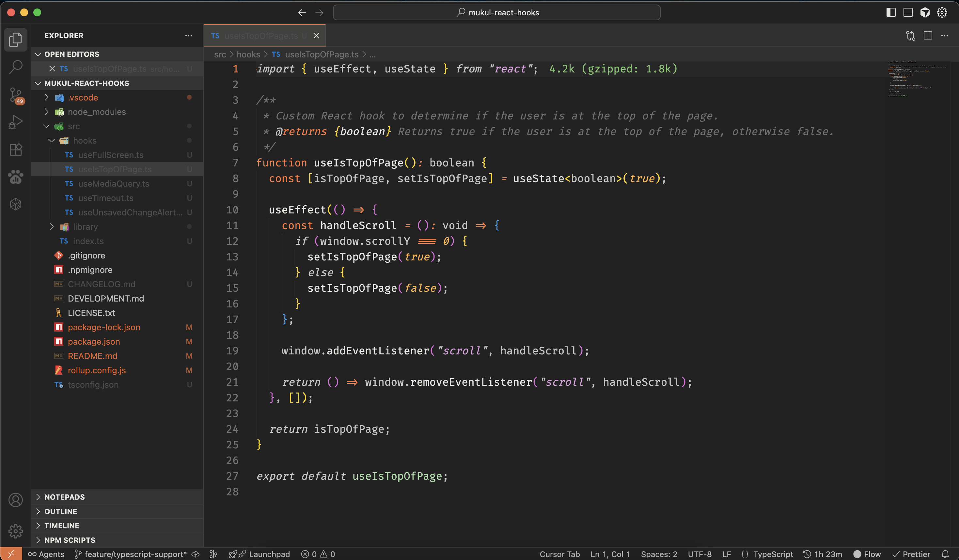Screen dimensions: 959x560
Task: Click the git graph icon in status bar
Action: (213, 554)
